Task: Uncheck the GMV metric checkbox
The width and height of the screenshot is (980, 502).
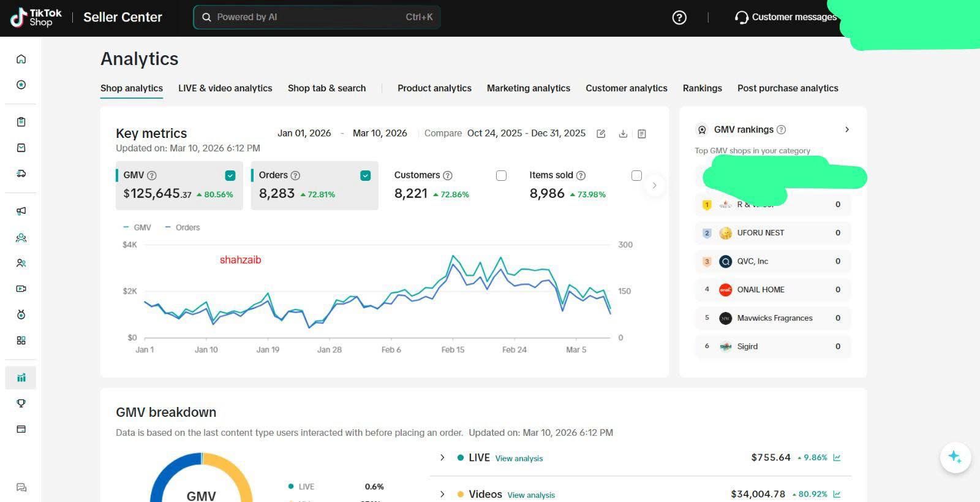Action: point(230,176)
